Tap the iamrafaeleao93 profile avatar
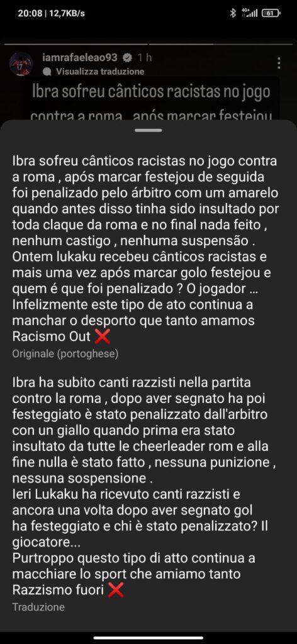Image resolution: width=297 pixels, height=644 pixels. [21, 64]
